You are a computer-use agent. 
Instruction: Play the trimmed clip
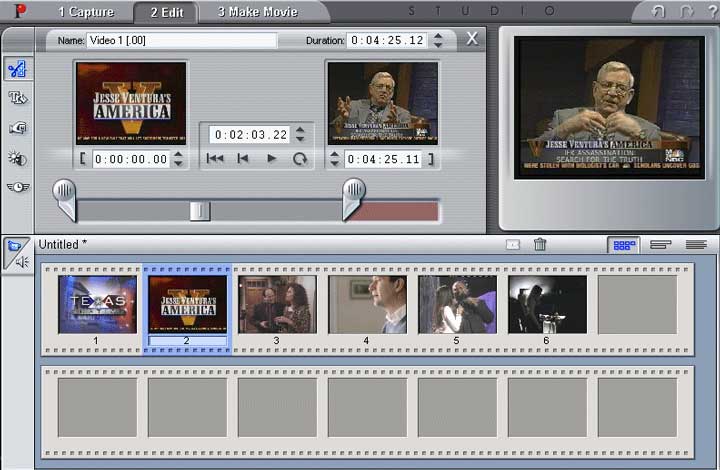click(x=271, y=158)
